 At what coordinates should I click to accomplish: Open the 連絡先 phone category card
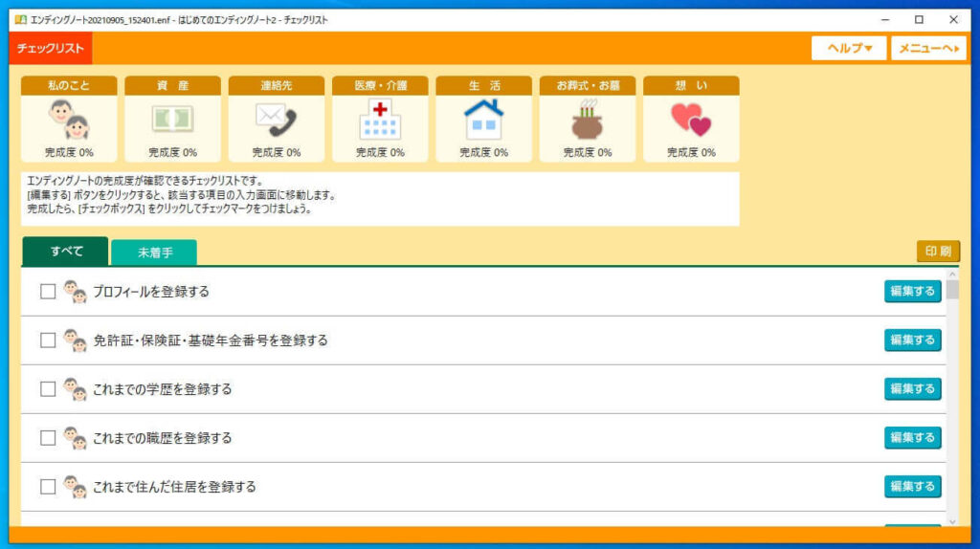pyautogui.click(x=277, y=119)
